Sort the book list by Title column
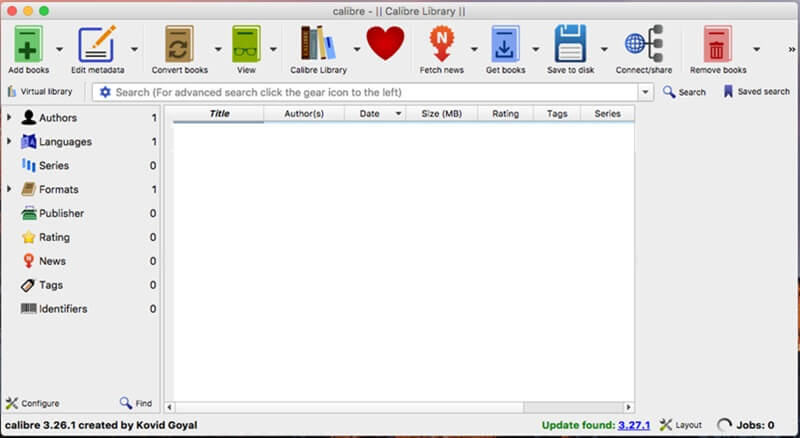The width and height of the screenshot is (800, 438). click(x=219, y=114)
